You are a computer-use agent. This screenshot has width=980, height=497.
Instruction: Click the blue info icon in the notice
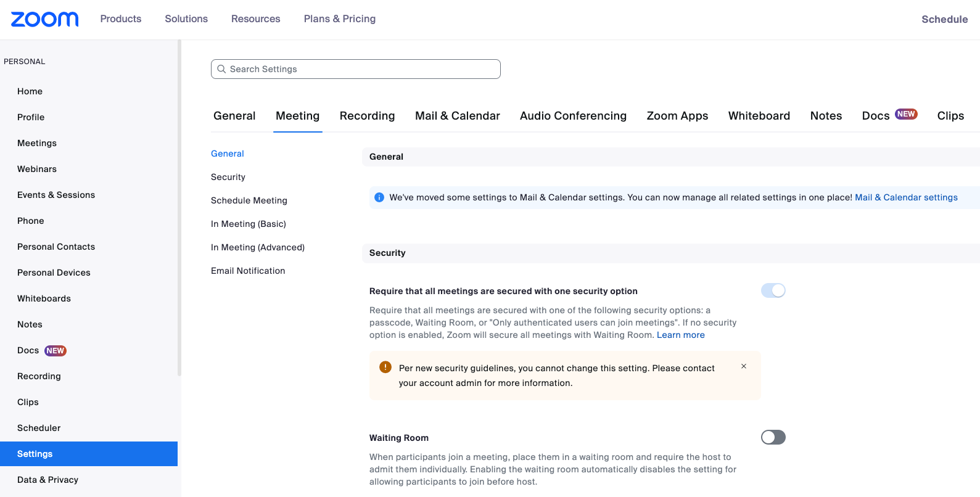379,197
